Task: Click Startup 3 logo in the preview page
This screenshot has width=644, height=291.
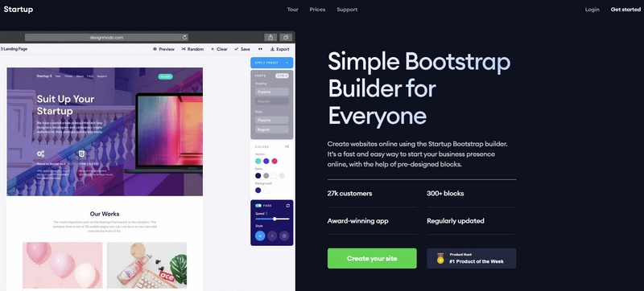Action: point(44,76)
